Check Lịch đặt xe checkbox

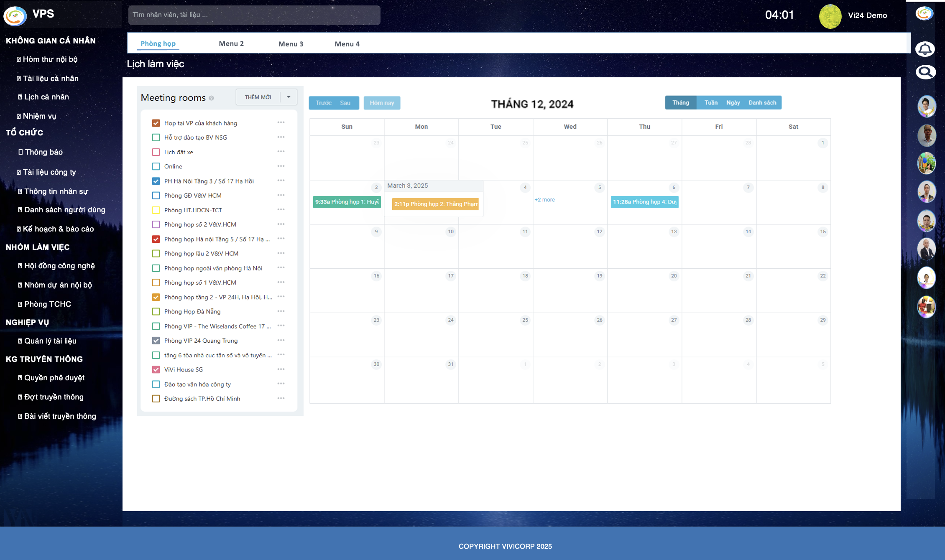pos(156,152)
